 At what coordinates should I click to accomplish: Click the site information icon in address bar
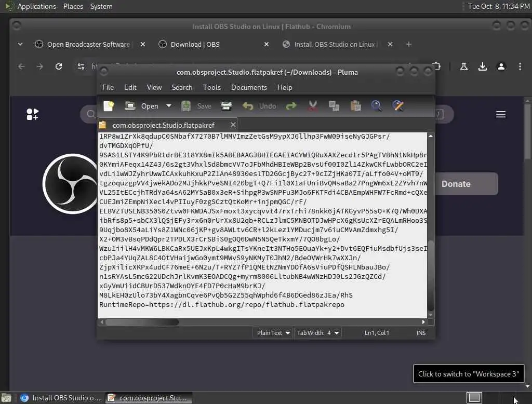point(81,66)
